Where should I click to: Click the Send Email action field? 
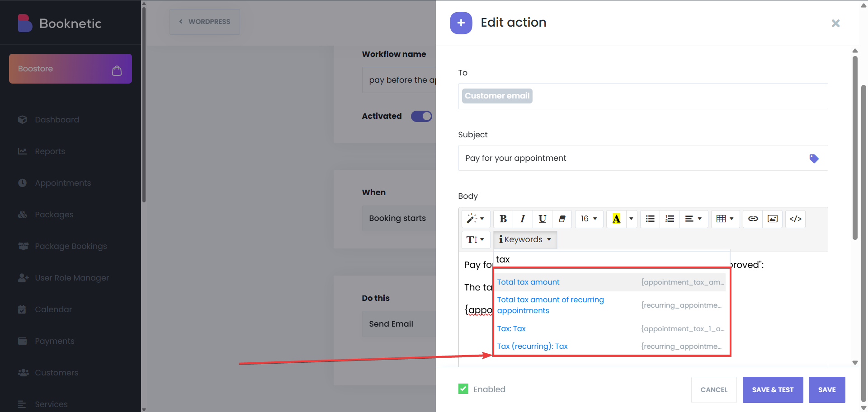point(399,324)
